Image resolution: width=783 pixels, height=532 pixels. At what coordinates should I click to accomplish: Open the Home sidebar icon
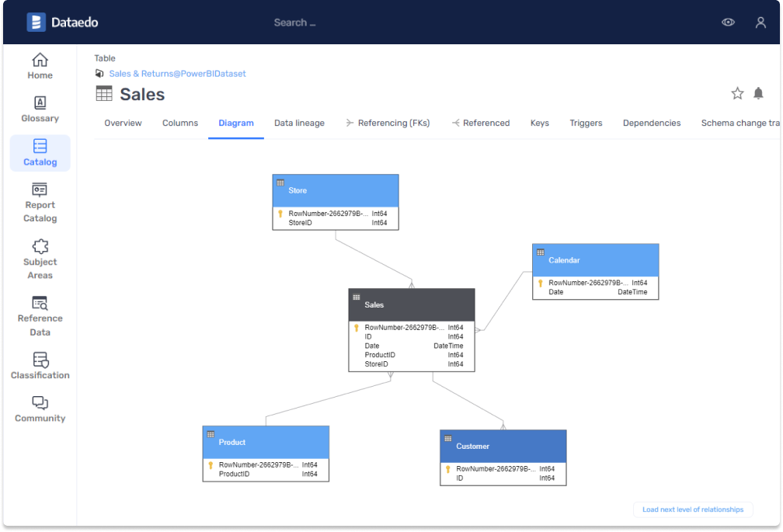click(40, 61)
